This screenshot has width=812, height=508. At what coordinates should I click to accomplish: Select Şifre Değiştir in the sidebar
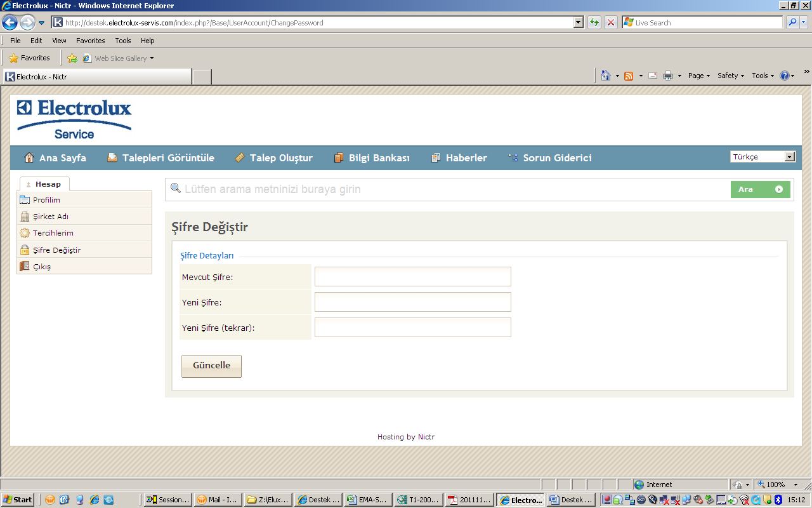point(84,250)
